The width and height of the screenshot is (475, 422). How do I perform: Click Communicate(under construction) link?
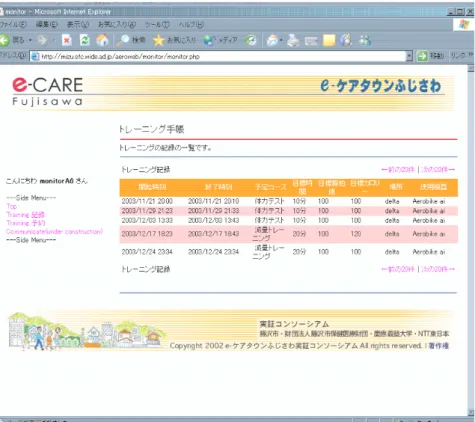(x=55, y=231)
